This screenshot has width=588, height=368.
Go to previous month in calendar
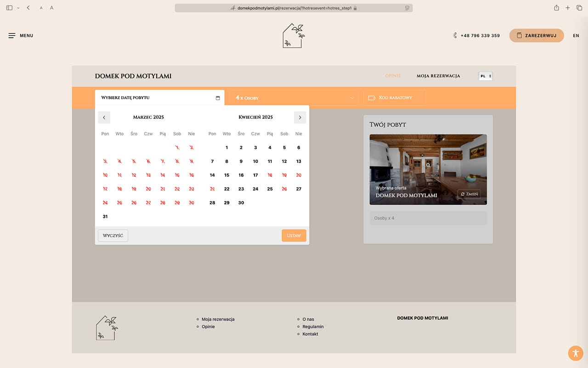[x=104, y=117]
